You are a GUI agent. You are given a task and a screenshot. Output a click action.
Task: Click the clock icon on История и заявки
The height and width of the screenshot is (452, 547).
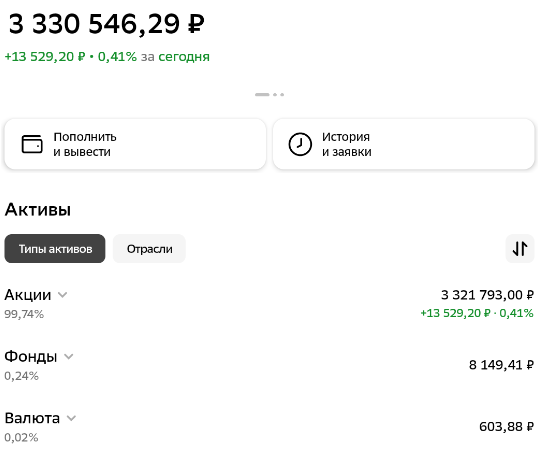click(300, 144)
